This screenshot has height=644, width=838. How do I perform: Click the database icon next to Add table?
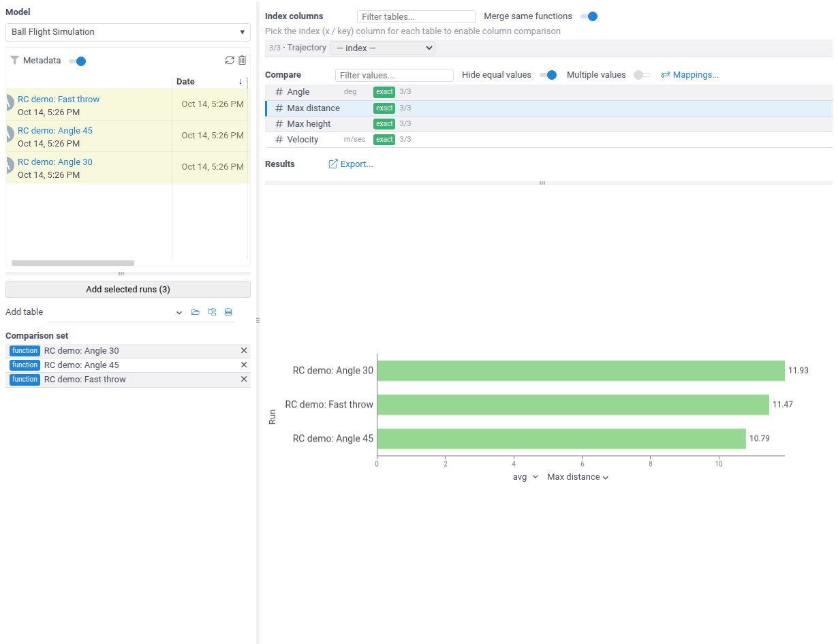228,312
